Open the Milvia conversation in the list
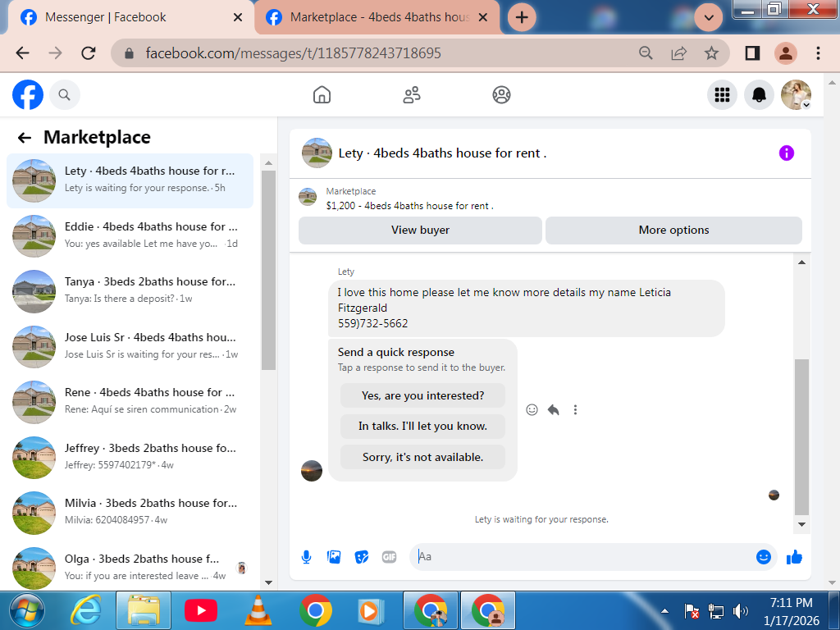This screenshot has width=840, height=630. click(130, 512)
